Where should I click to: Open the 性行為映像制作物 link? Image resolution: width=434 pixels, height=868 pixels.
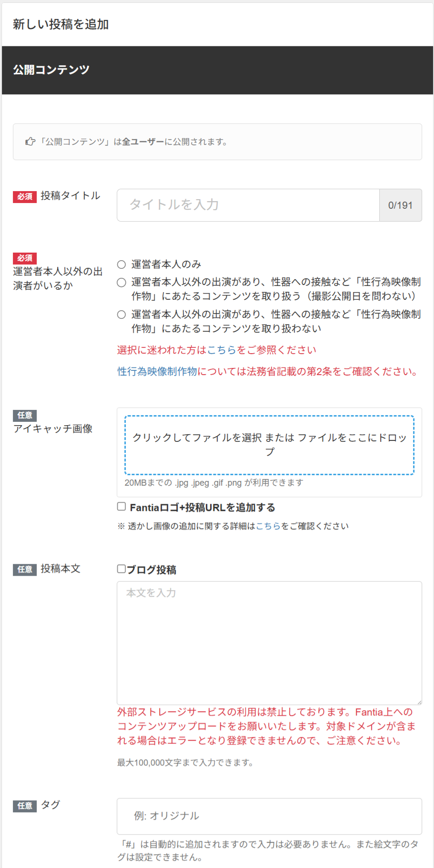point(157,371)
